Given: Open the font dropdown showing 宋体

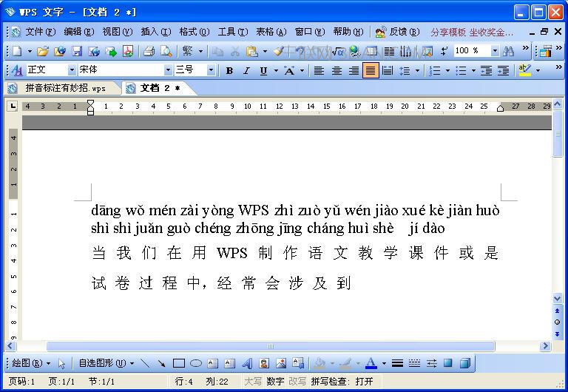Looking at the screenshot, I should 168,70.
